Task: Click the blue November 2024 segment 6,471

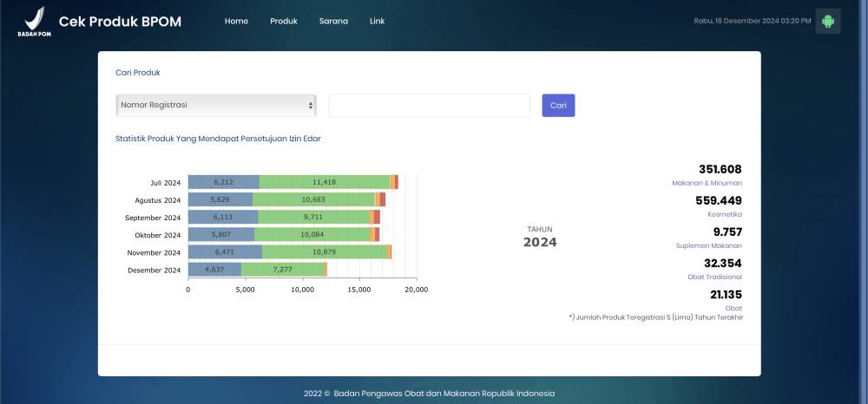Action: pos(226,252)
